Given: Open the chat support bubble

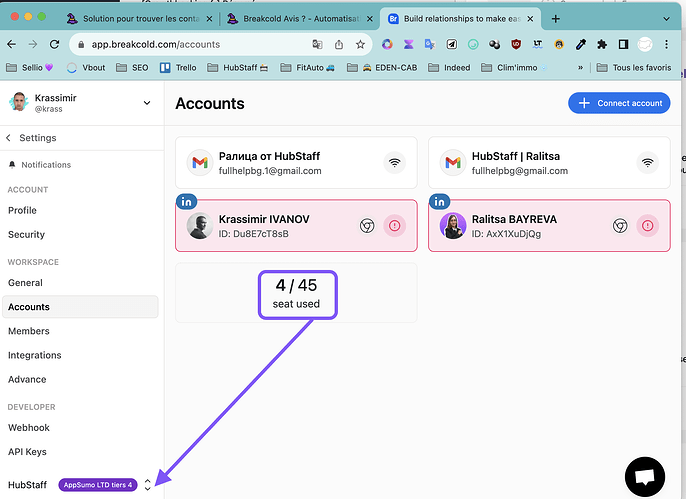Looking at the screenshot, I should click(x=645, y=477).
